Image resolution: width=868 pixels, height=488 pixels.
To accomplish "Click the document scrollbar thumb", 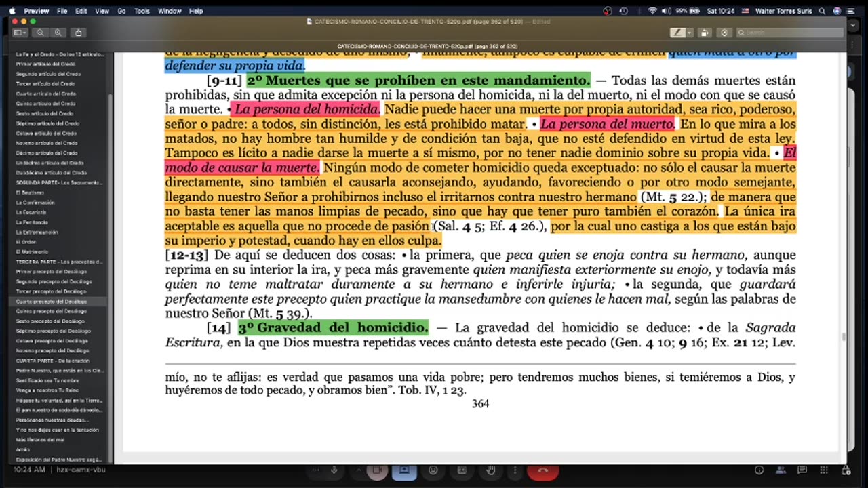I will pos(843,337).
